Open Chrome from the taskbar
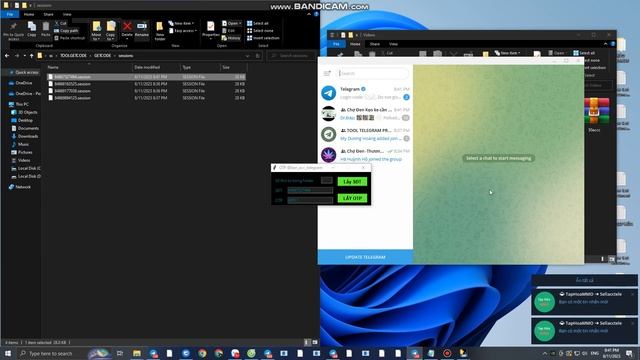Image resolution: width=640 pixels, height=360 pixels. click(202, 353)
